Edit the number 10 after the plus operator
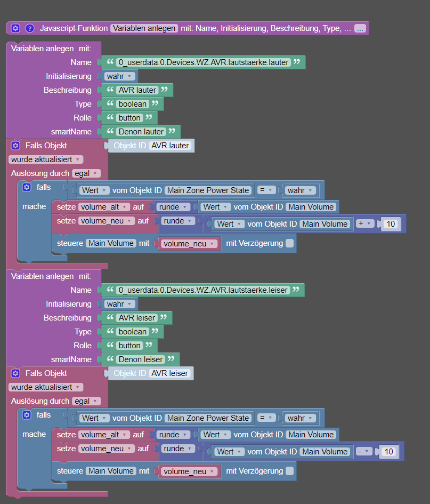Viewport: 430px width, 504px height. click(391, 223)
